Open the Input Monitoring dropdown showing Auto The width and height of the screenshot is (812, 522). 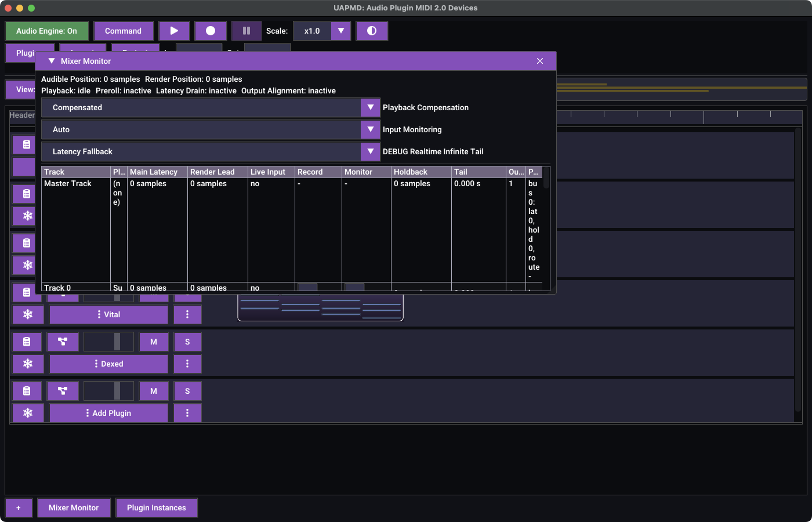click(x=211, y=129)
